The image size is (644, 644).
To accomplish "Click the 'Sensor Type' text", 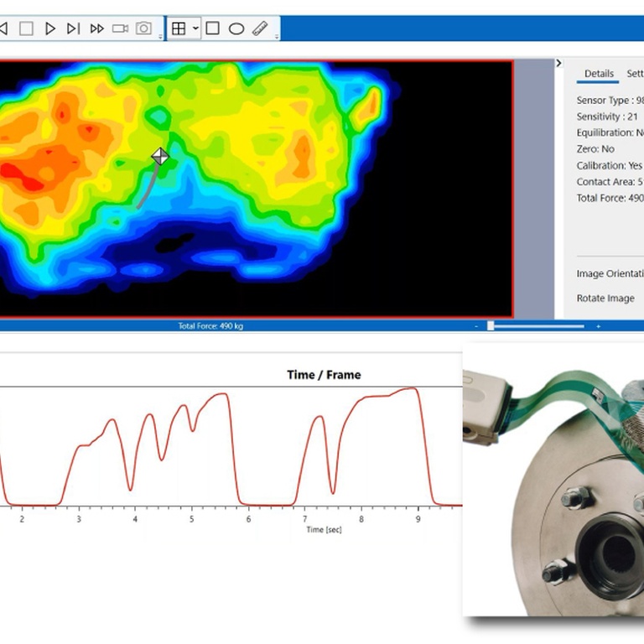I will pyautogui.click(x=603, y=101).
